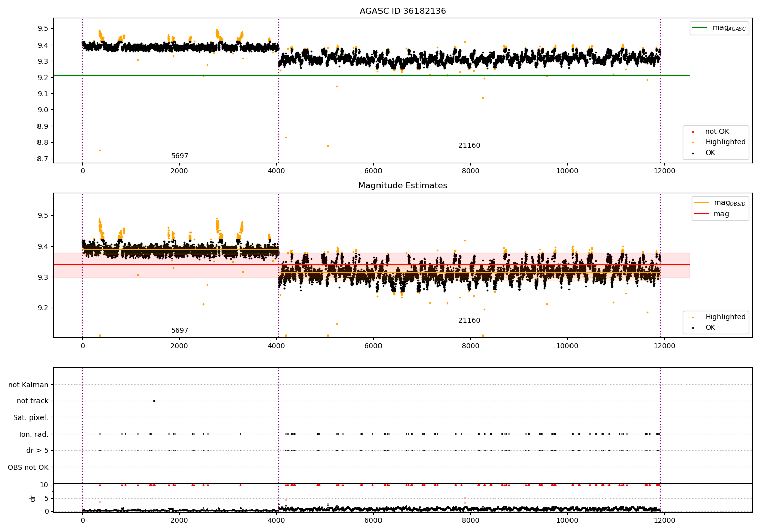760x532 pixels.
Task: Click the "9.5" y-tick of top plot
Action: point(43,29)
